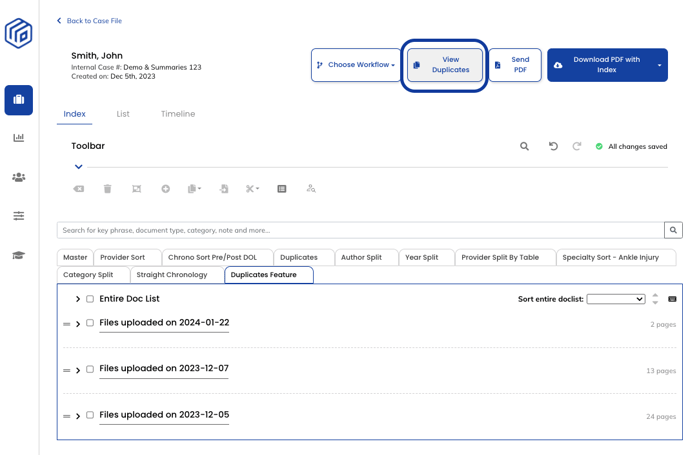Select the Duplicates Feature tab

(x=269, y=275)
